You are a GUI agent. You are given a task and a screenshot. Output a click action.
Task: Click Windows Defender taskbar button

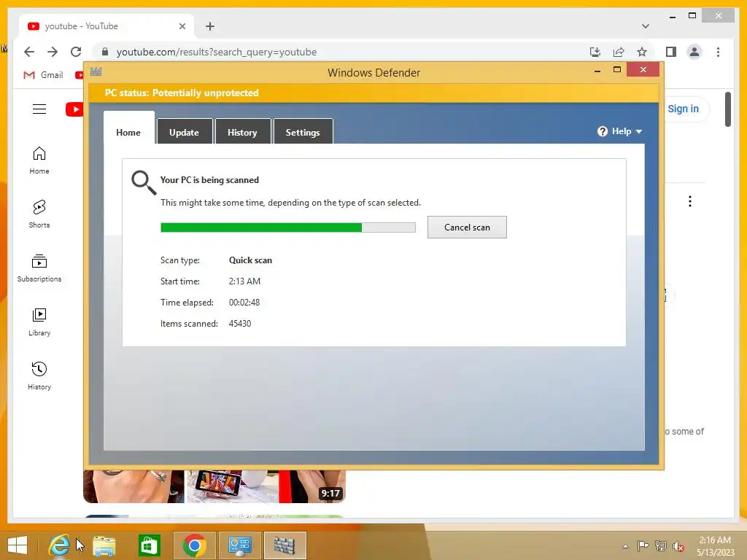[285, 545]
